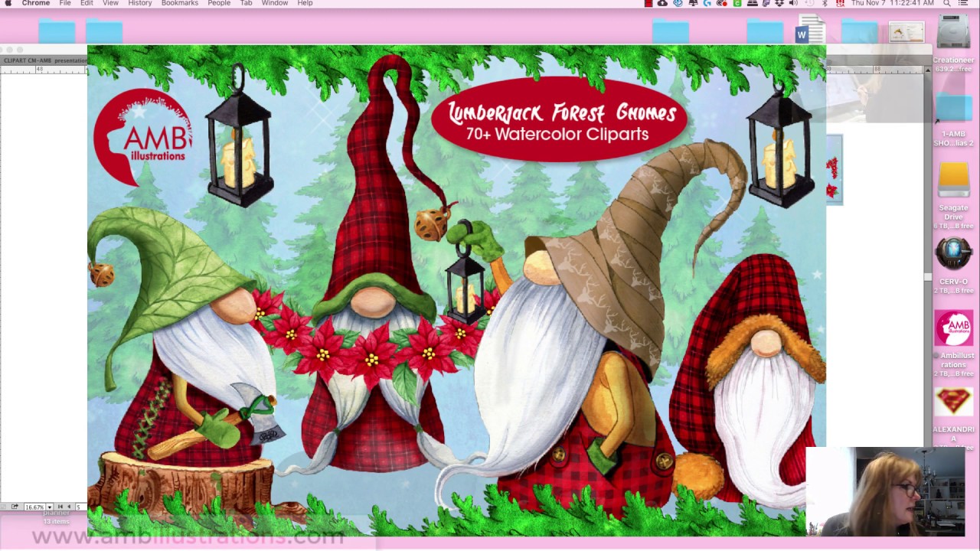Image resolution: width=980 pixels, height=551 pixels.
Task: Click the red clipart thumbnail in background window
Action: [833, 170]
